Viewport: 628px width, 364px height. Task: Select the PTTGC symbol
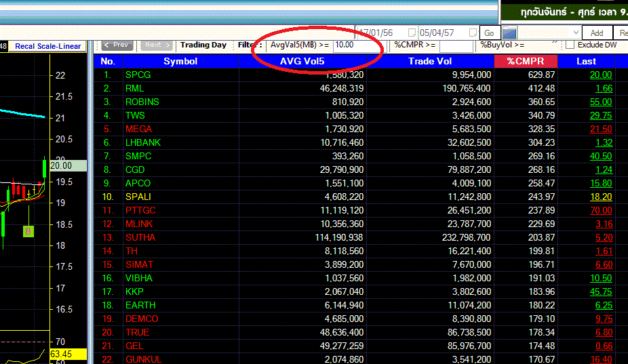tap(140, 211)
